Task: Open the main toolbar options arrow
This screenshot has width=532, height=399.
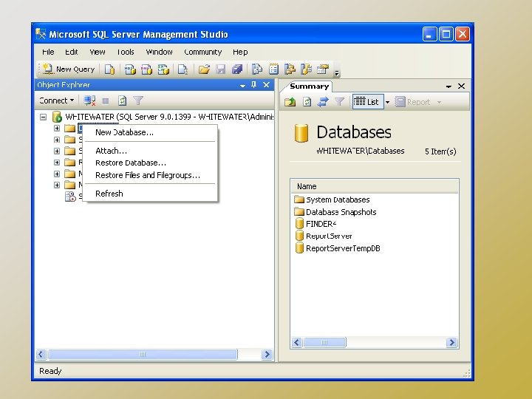Action: (337, 72)
